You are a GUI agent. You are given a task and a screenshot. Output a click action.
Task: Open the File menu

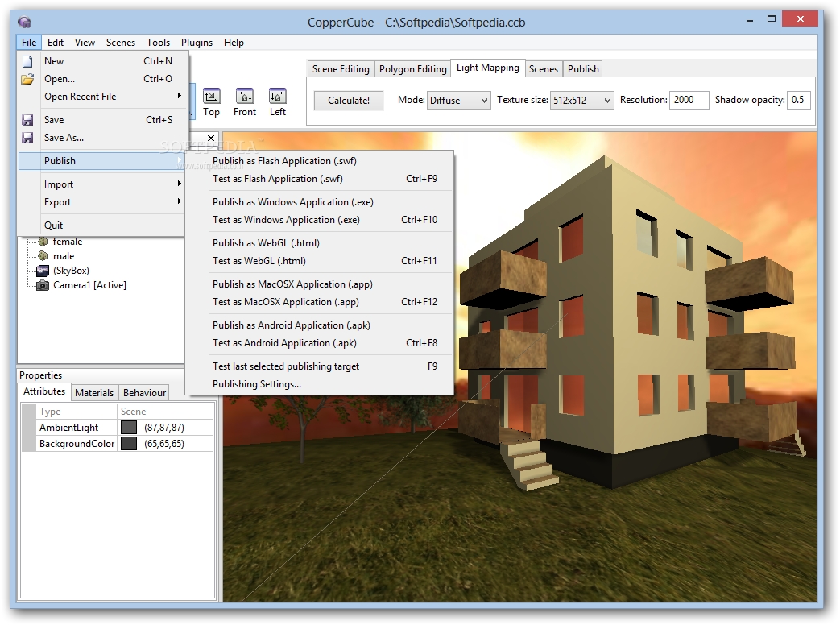pyautogui.click(x=29, y=43)
